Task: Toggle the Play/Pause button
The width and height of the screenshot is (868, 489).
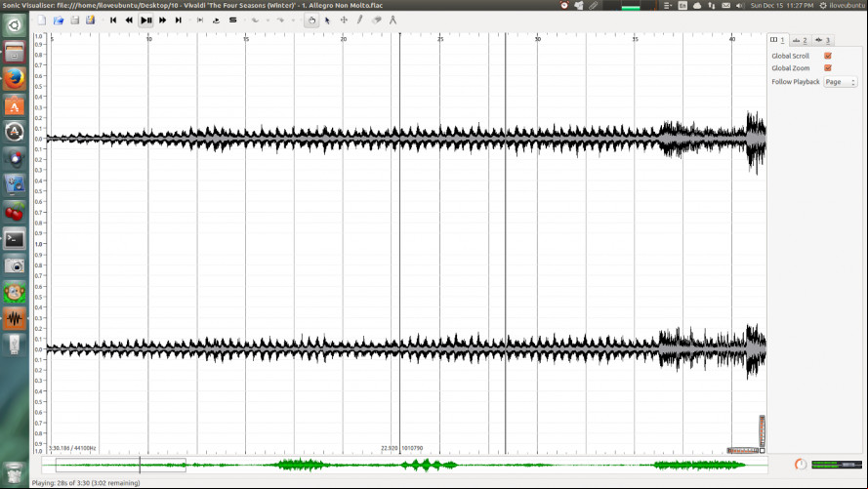Action: [x=145, y=20]
